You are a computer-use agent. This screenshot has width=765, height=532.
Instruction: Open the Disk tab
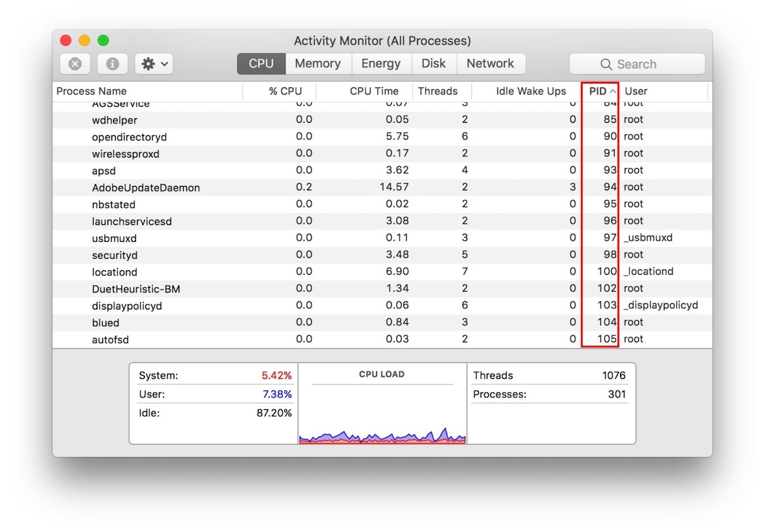pos(434,64)
